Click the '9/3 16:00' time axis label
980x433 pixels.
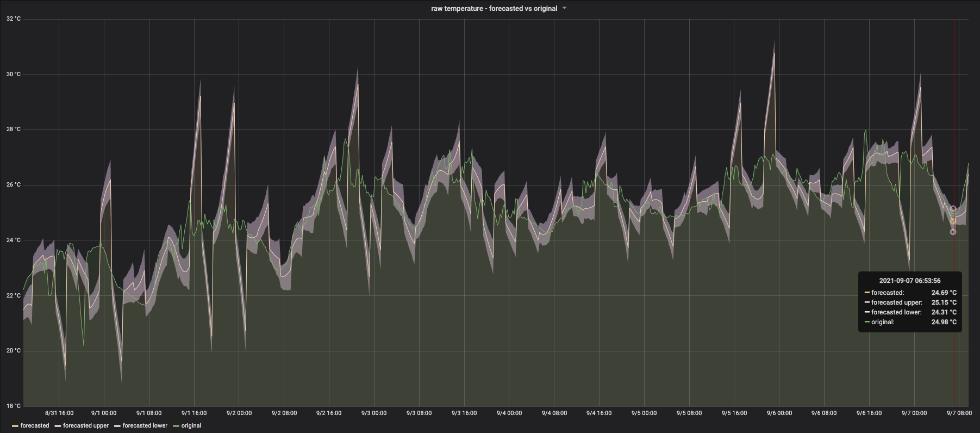click(x=464, y=413)
